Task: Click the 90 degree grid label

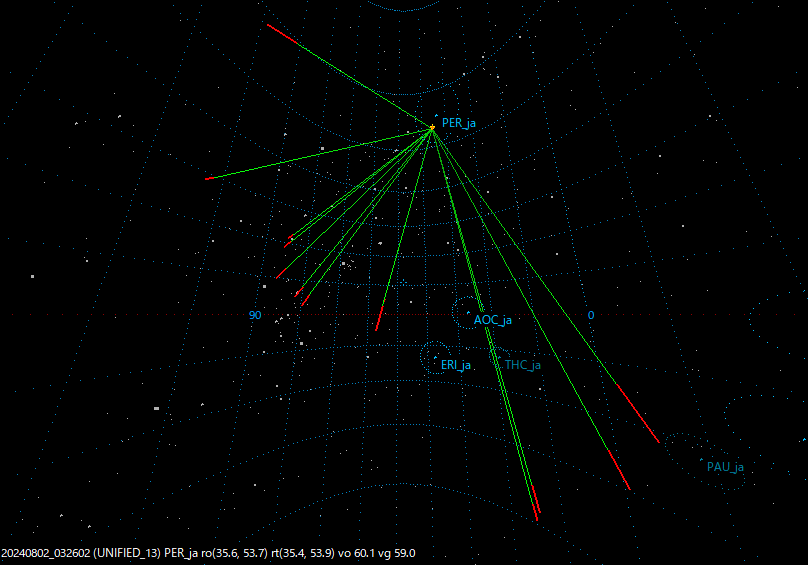Action: (255, 315)
